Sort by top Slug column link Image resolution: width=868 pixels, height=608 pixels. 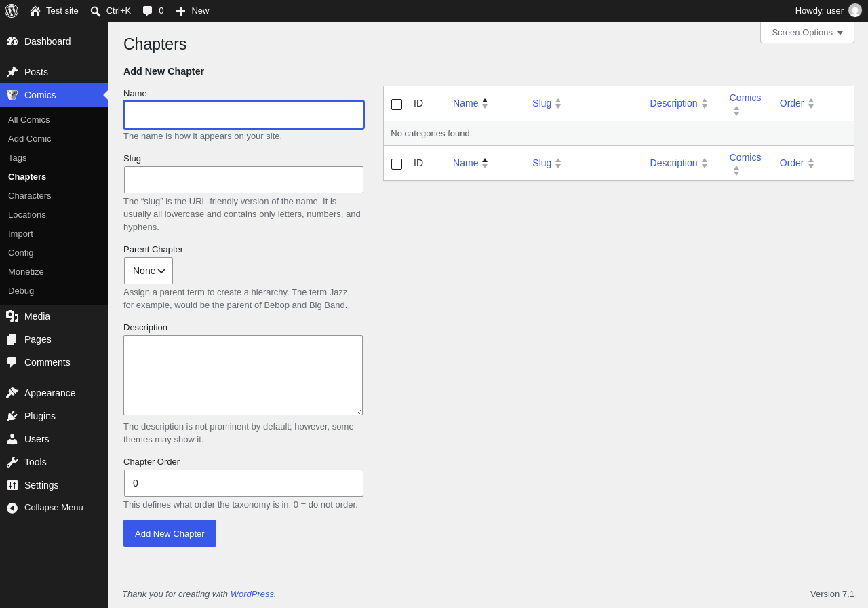click(542, 103)
